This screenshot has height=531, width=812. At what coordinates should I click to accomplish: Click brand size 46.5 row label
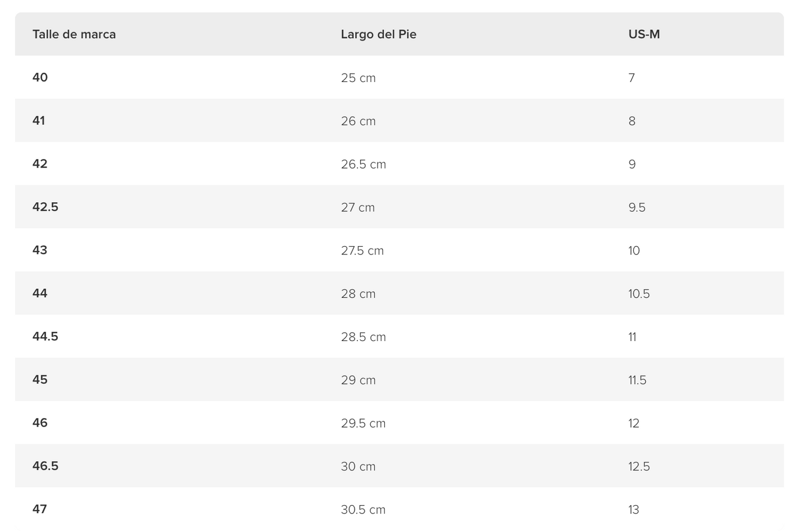pyautogui.click(x=46, y=466)
